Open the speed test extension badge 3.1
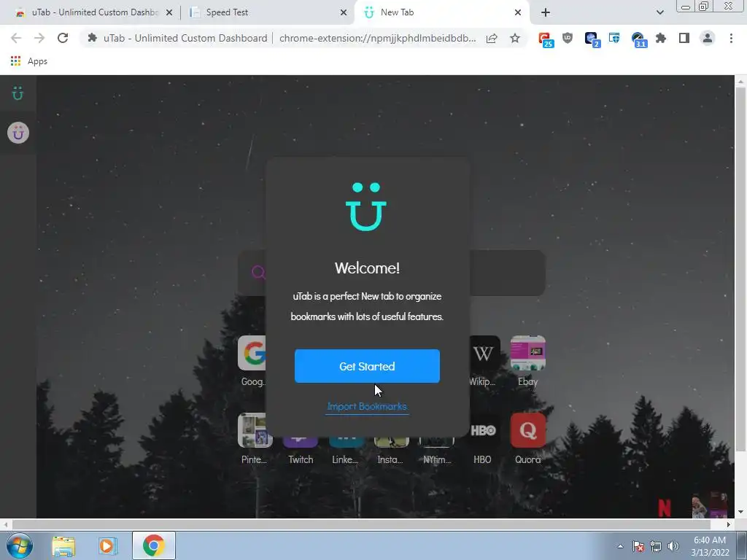The image size is (747, 560). pos(638,39)
